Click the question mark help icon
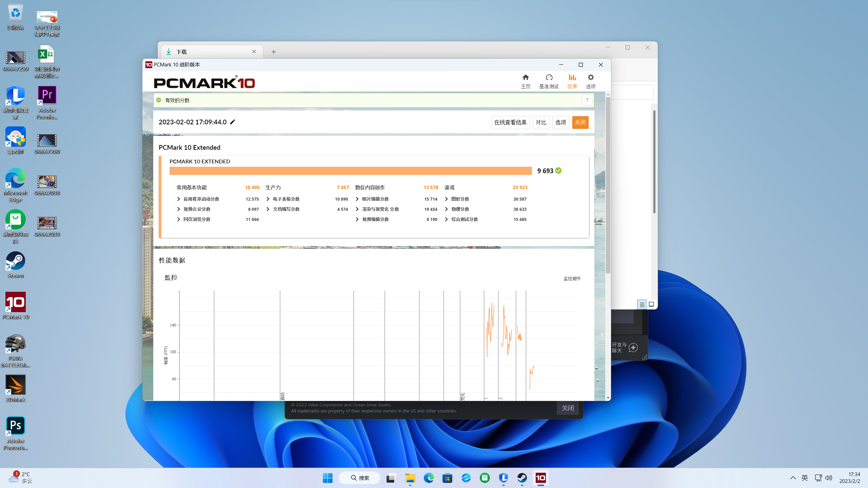 coord(587,100)
